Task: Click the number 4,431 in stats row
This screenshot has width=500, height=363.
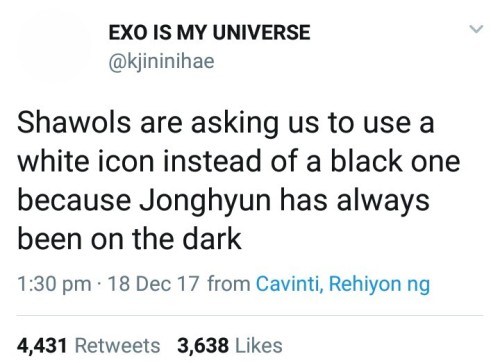Action: [x=42, y=346]
